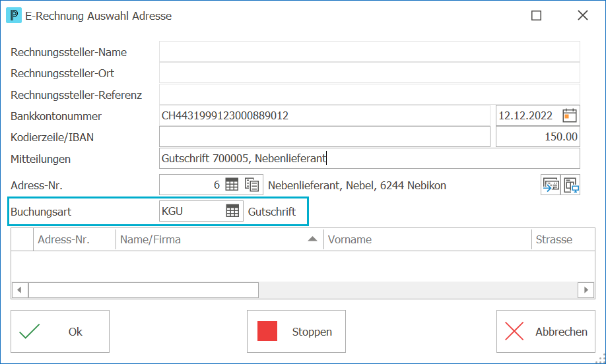
Task: Click the 'Mitteilungen' label
Action: (40, 159)
